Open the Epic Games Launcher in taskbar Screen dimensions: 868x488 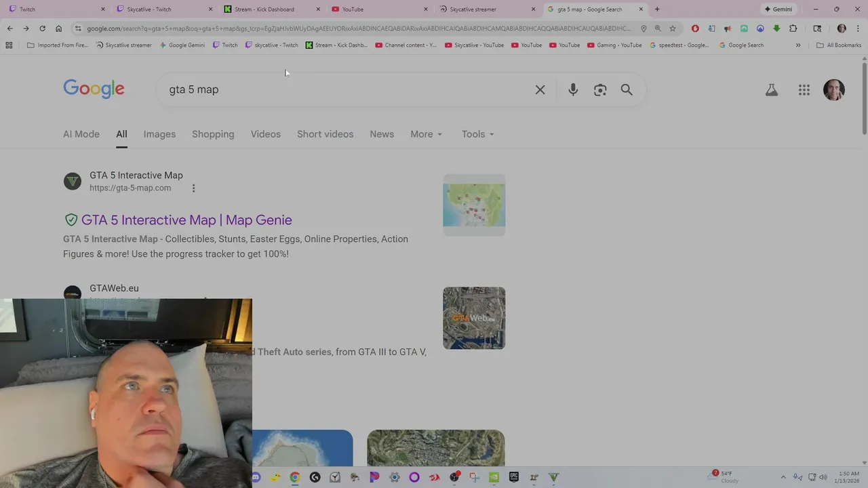click(514, 477)
